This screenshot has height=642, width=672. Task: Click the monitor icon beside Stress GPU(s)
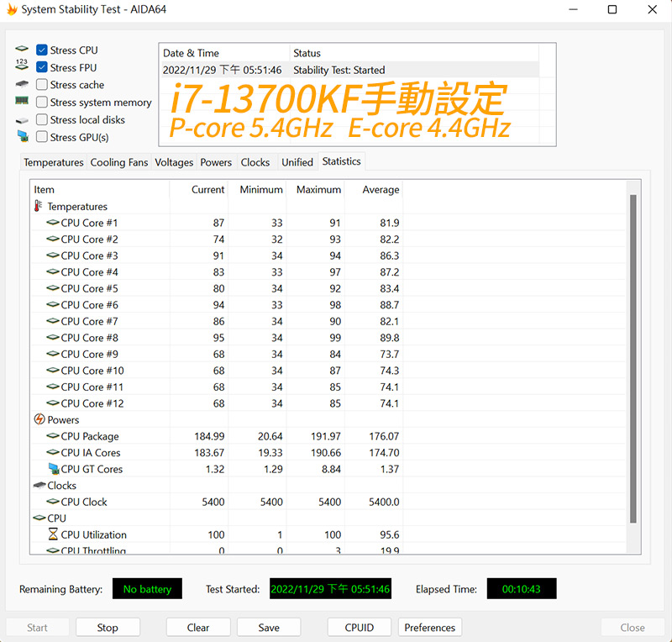(23, 136)
